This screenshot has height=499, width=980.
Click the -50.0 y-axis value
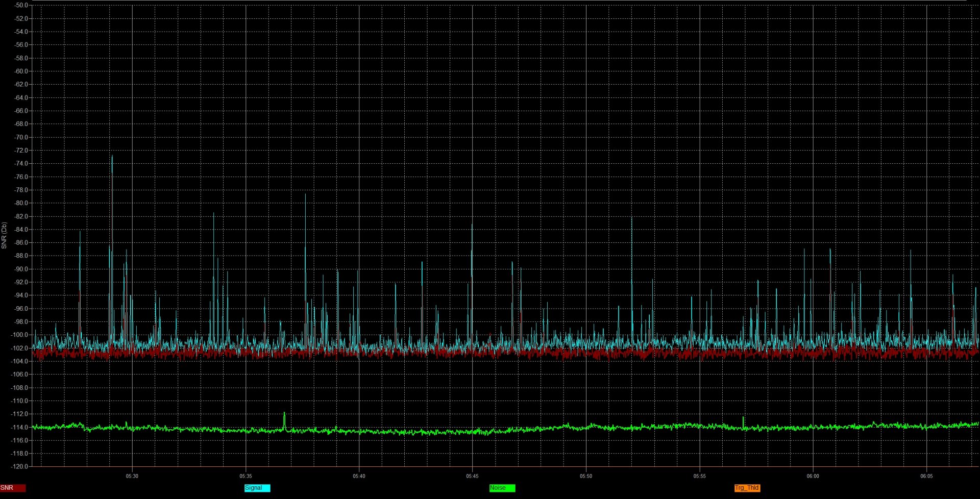coord(20,5)
